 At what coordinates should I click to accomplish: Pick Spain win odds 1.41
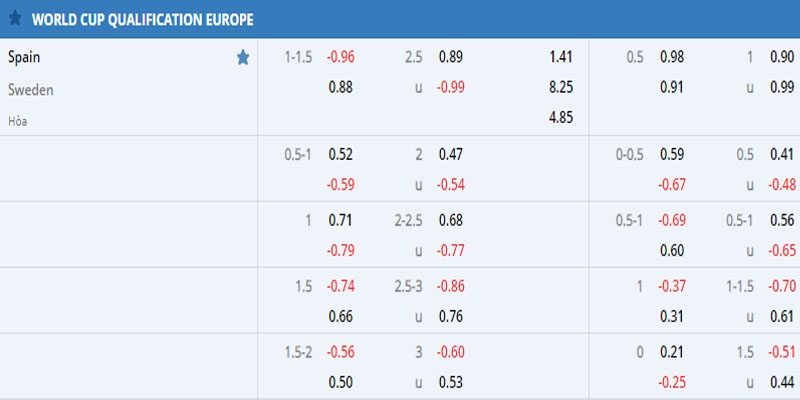coord(560,57)
